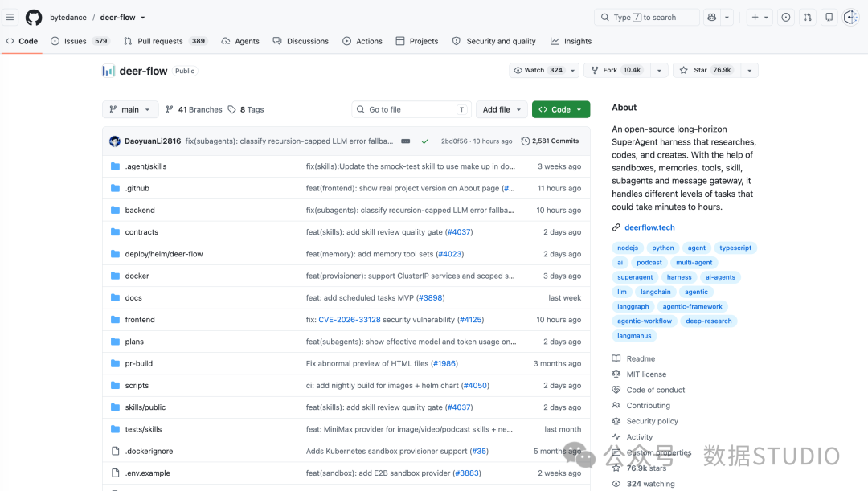Open the .env.example file
The image size is (868, 491).
point(147,473)
